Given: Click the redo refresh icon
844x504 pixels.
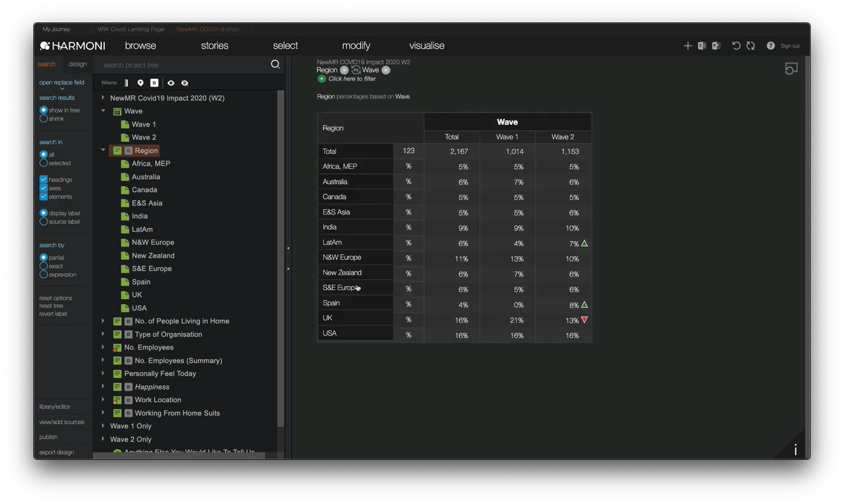Looking at the screenshot, I should click(x=751, y=45).
